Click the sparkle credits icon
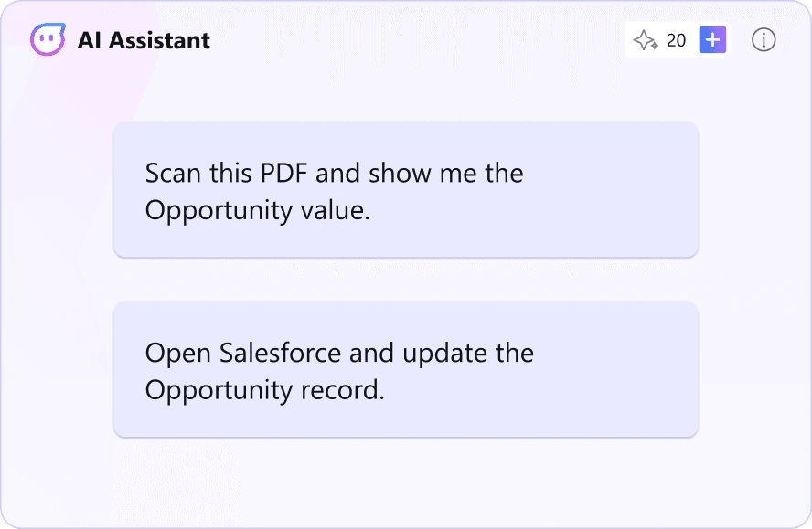The height and width of the screenshot is (529, 812). click(x=646, y=40)
